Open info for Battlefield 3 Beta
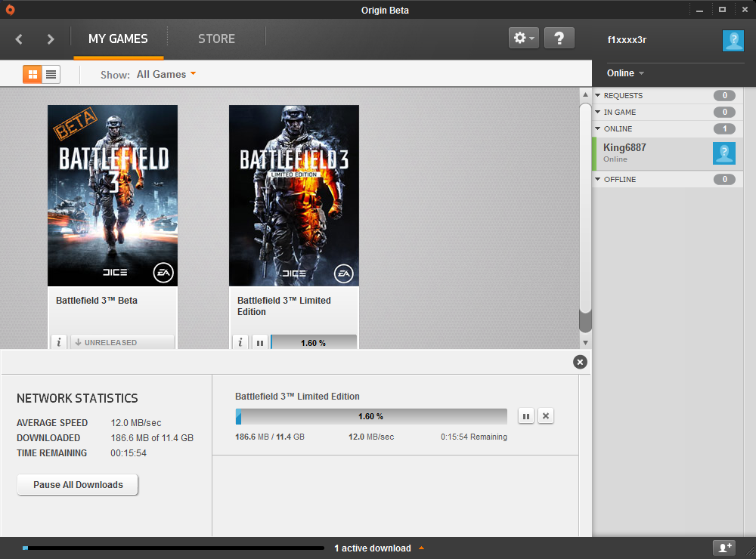 pyautogui.click(x=60, y=342)
